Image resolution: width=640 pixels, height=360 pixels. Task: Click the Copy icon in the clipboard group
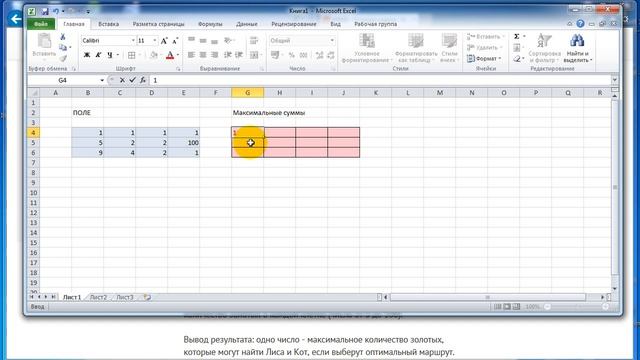63,48
